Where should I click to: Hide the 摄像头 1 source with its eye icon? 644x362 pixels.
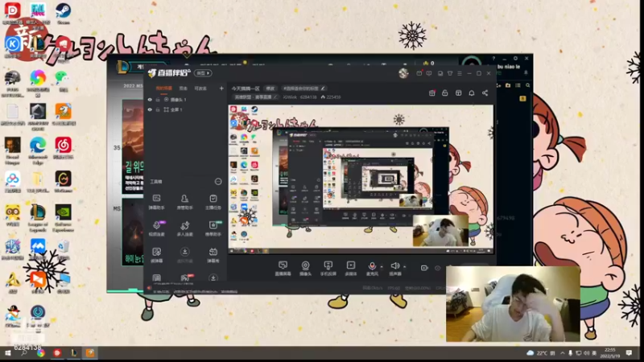[x=150, y=100]
